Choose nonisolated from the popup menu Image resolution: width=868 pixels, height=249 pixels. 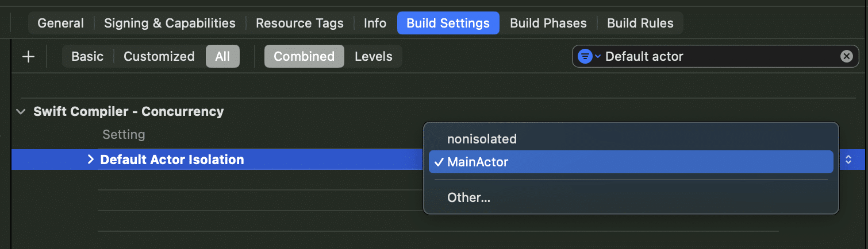pos(482,139)
